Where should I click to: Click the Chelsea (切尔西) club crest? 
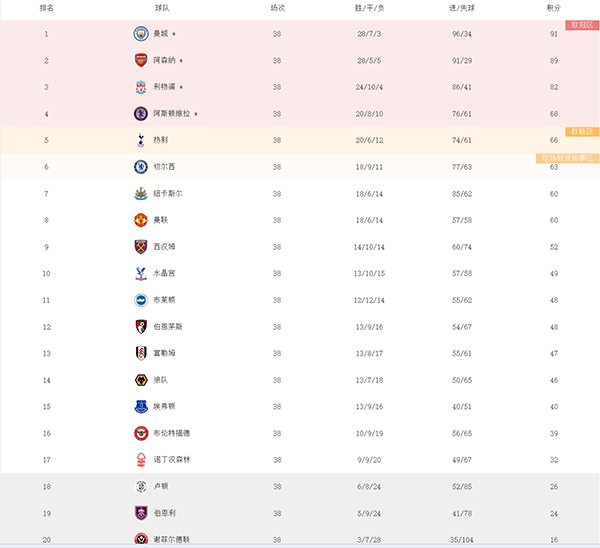(x=140, y=166)
